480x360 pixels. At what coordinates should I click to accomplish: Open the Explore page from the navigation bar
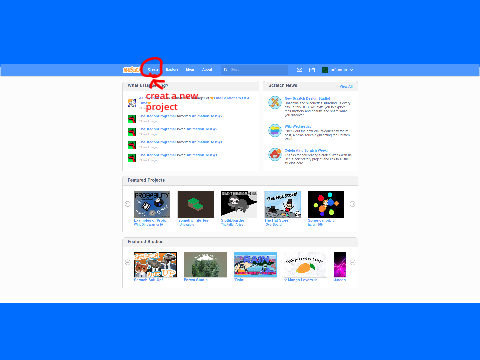coord(172,70)
